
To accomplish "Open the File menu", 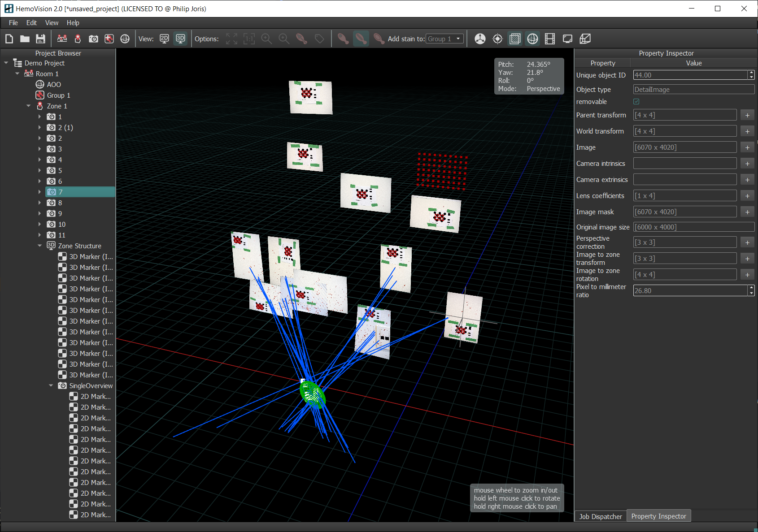I will pos(13,23).
